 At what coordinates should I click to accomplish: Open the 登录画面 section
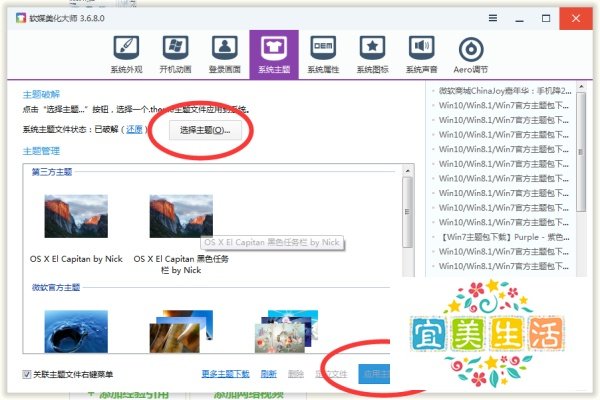(x=225, y=54)
